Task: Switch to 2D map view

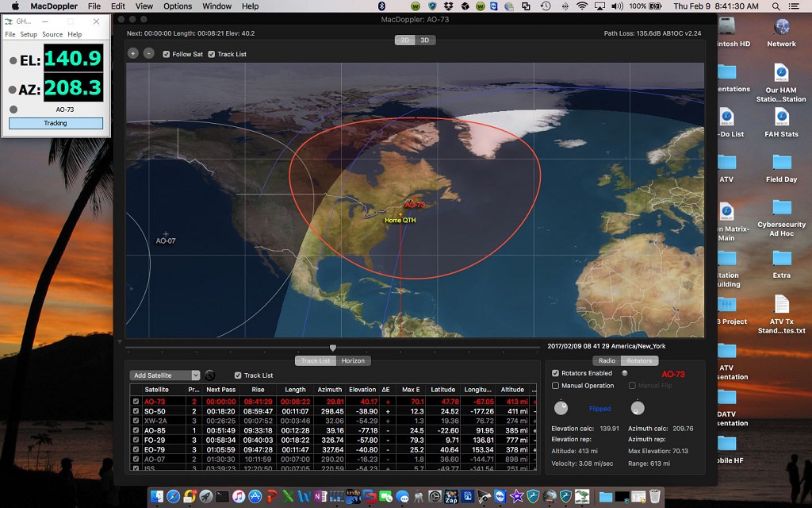Action: coord(405,40)
